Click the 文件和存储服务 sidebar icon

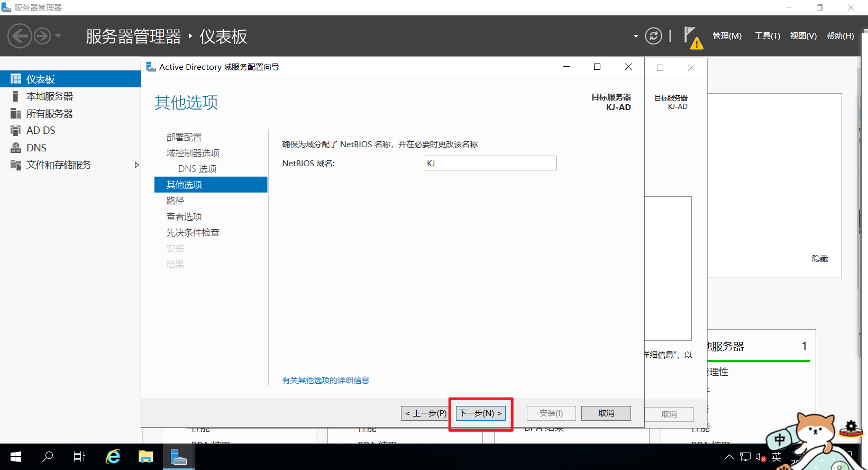16,165
